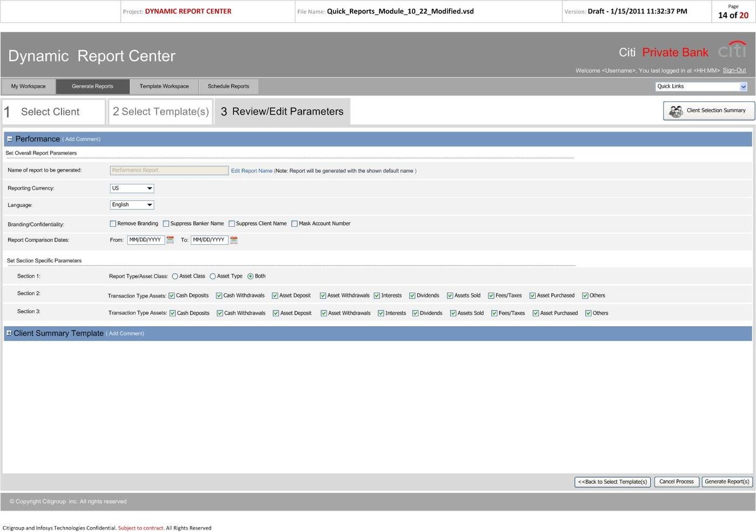
Task: Uncheck Interests in Section 2
Action: (x=377, y=295)
